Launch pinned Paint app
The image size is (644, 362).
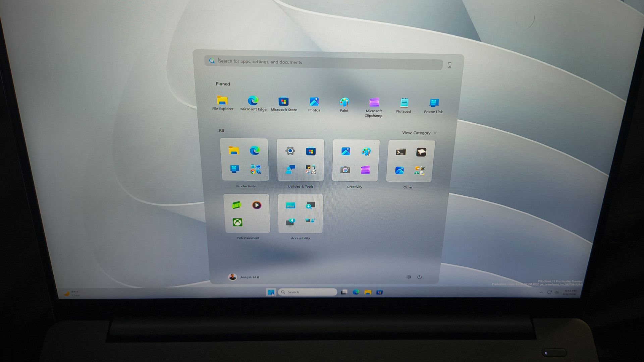pyautogui.click(x=344, y=105)
